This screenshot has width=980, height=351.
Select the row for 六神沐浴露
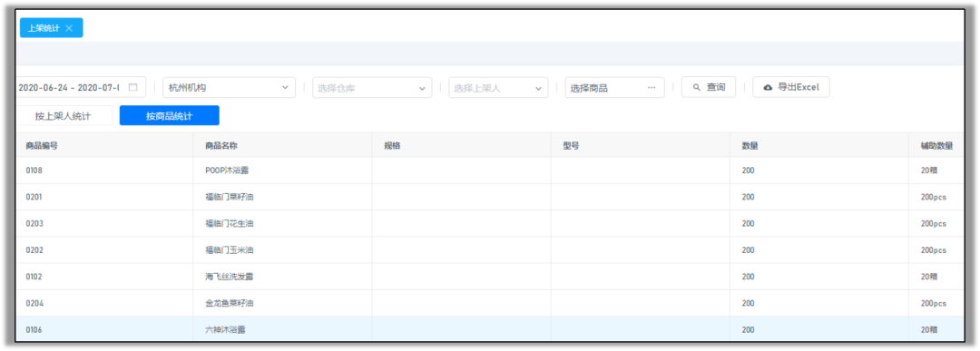click(489, 329)
